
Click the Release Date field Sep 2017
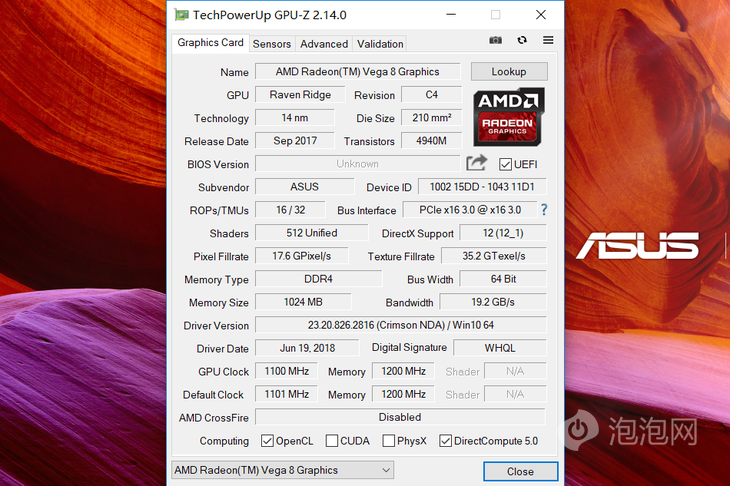click(x=295, y=141)
